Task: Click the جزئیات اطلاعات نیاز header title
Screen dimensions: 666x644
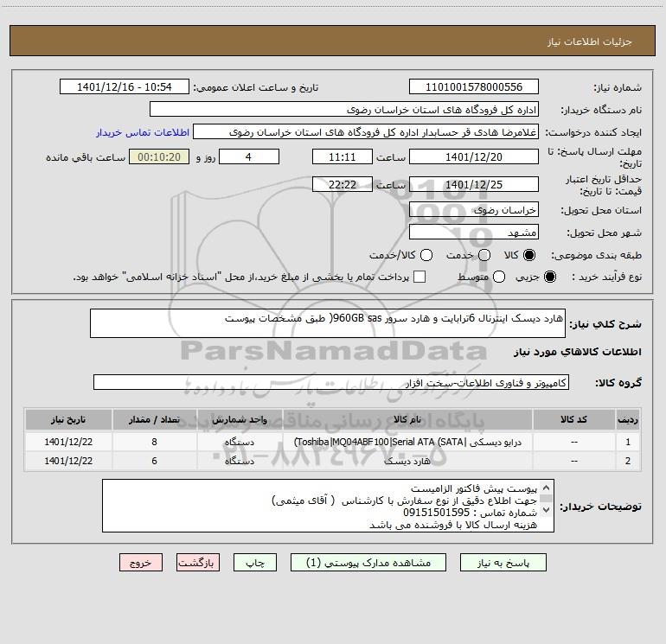Action: 590,41
